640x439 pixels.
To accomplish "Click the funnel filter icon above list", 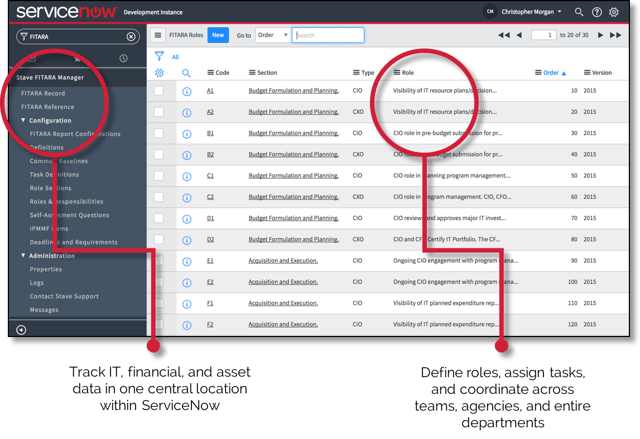I will [x=159, y=56].
